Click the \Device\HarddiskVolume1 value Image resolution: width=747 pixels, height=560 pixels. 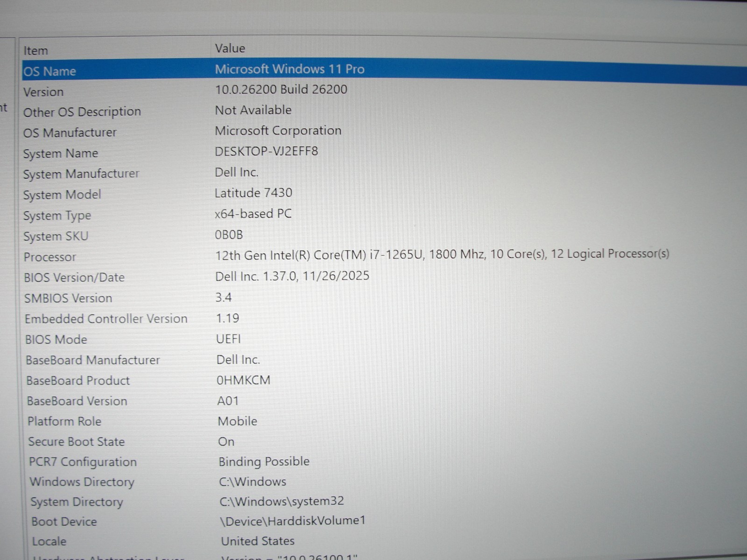(x=293, y=521)
